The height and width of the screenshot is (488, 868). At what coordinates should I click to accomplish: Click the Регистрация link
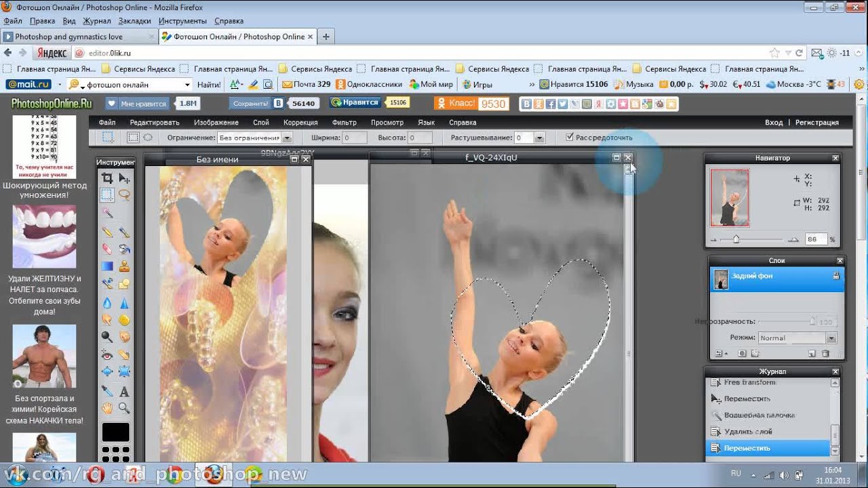pos(817,123)
